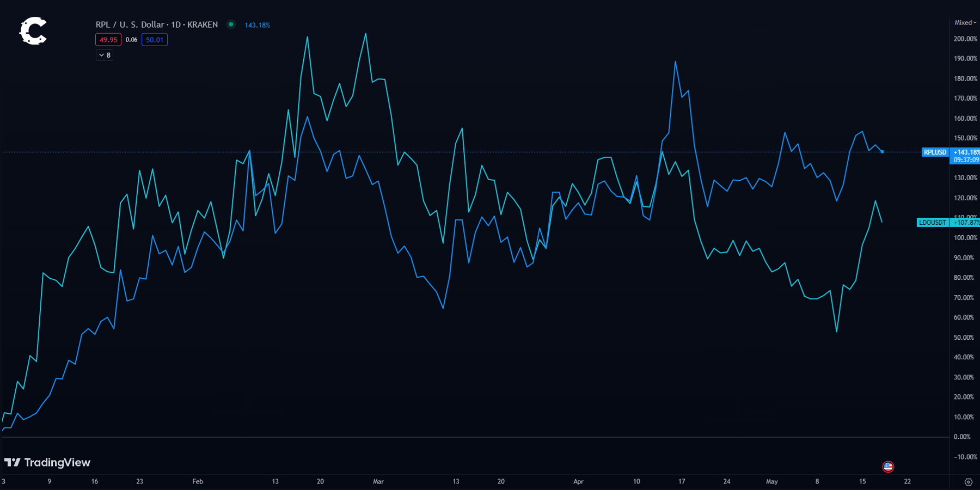Expand the Mixed price scale dropdown
The height and width of the screenshot is (490, 980).
pyautogui.click(x=965, y=23)
